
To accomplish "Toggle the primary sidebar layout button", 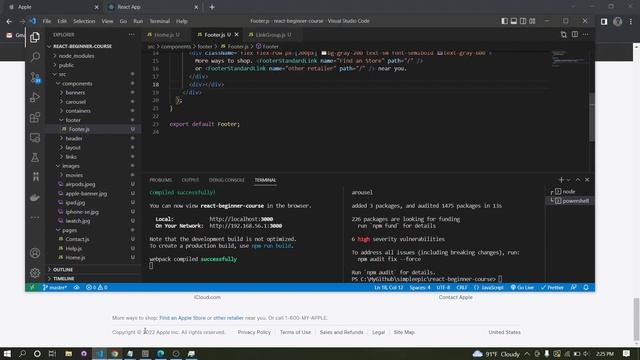I will coord(504,21).
